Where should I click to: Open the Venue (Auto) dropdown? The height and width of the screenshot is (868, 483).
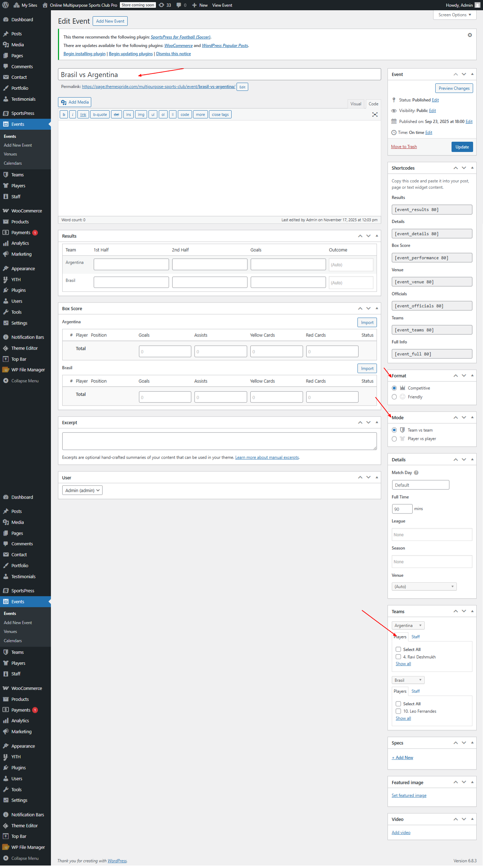click(x=424, y=586)
